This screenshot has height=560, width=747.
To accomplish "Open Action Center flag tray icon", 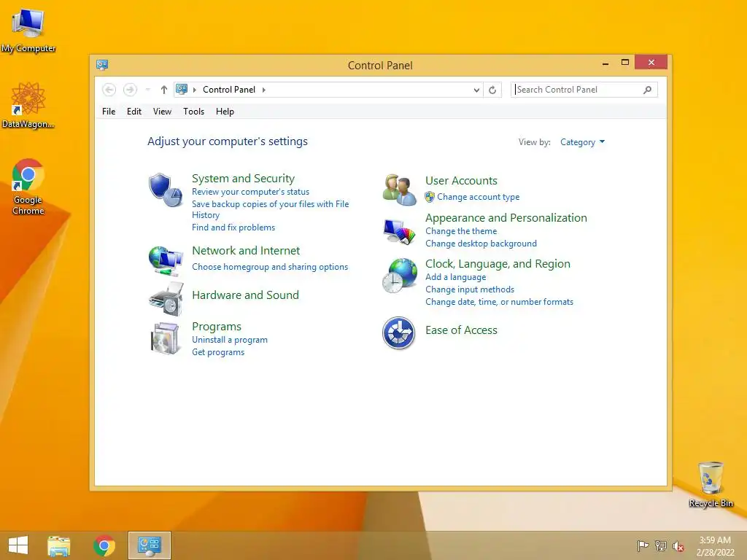I will click(643, 545).
